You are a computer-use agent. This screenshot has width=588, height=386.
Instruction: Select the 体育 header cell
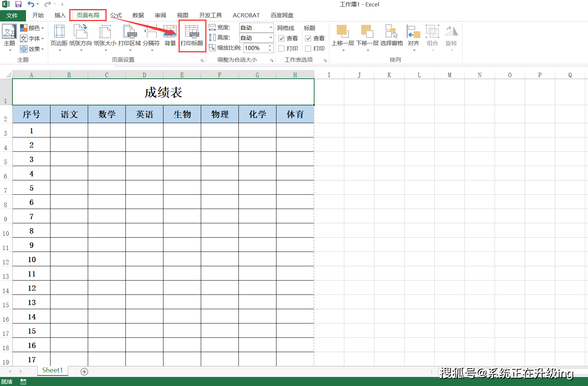[295, 114]
